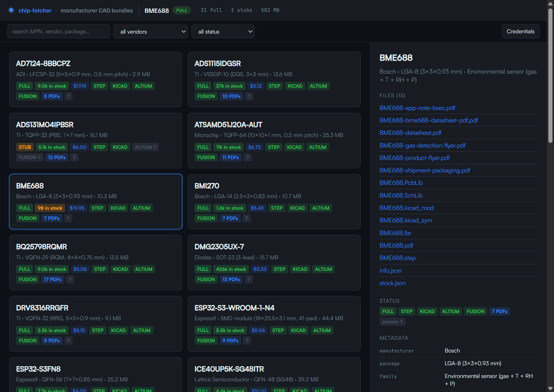Open BME688.step file link

[397, 258]
